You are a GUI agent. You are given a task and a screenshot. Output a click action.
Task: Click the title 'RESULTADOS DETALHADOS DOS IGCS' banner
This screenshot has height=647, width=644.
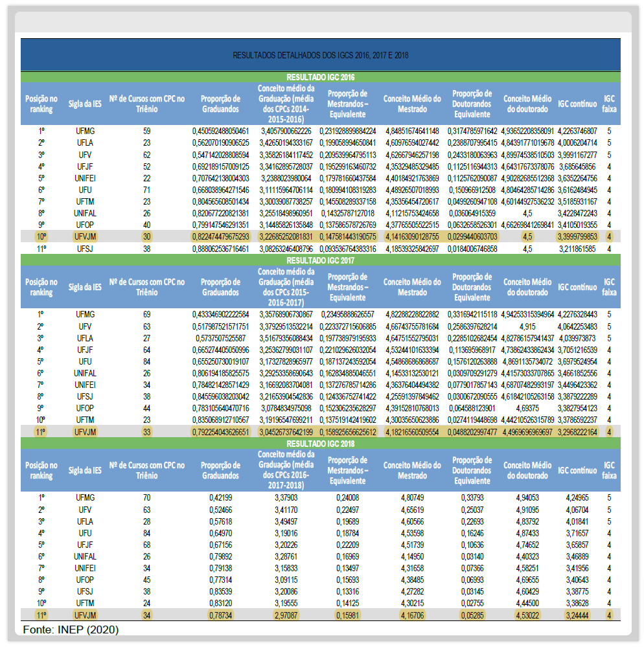click(320, 56)
